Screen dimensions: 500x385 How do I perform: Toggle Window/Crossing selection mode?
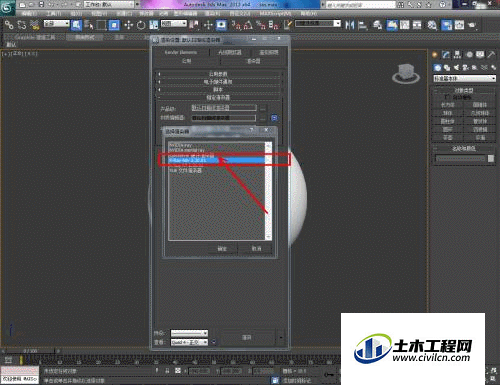pos(114,25)
